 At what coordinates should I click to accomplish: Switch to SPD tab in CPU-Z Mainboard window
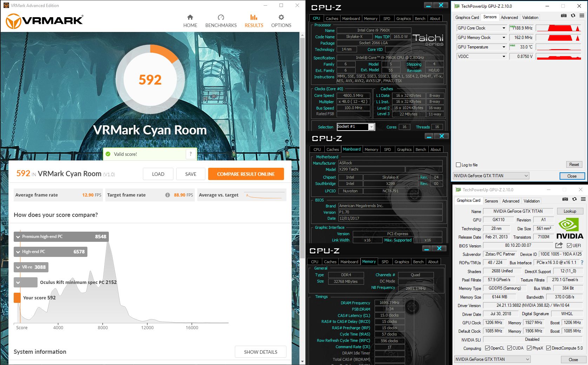tap(387, 150)
